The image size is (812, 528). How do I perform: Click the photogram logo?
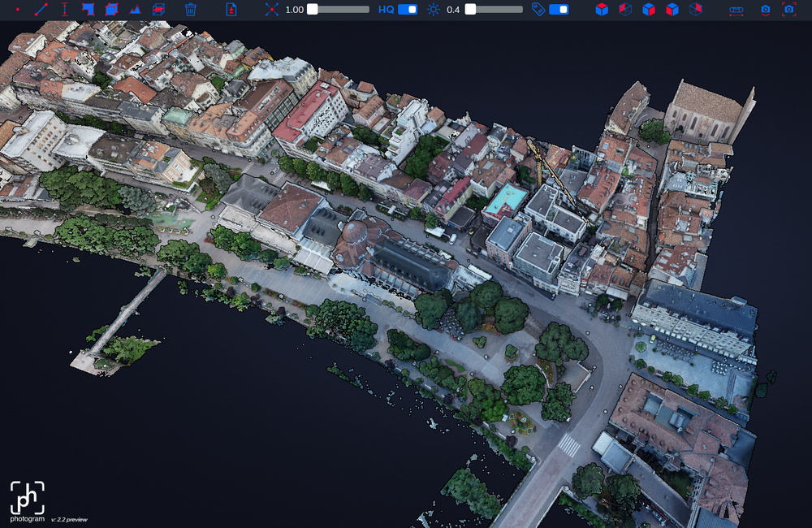coord(28,501)
